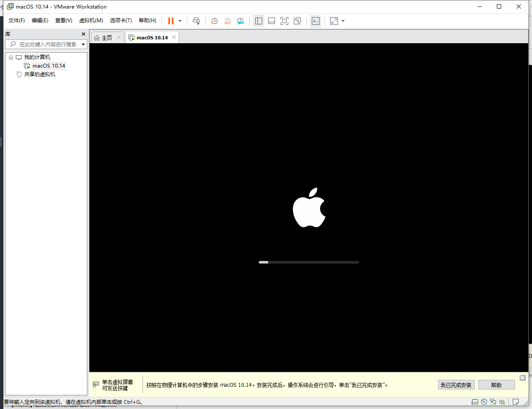Open the library search dropdown arrow
The width and height of the screenshot is (532, 409).
(84, 44)
